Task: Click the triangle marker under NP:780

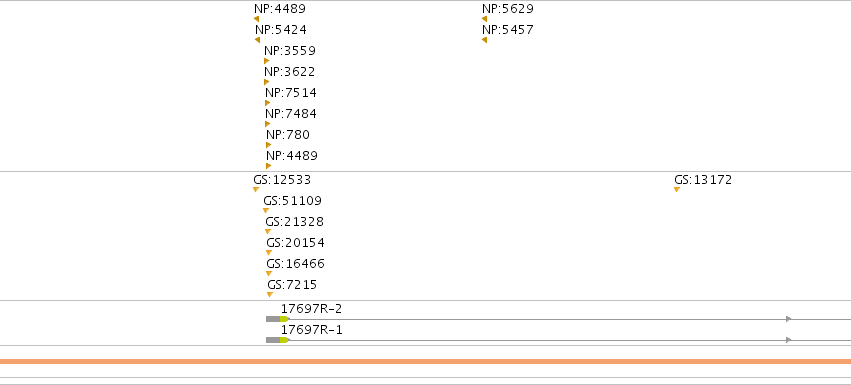Action: (268, 145)
